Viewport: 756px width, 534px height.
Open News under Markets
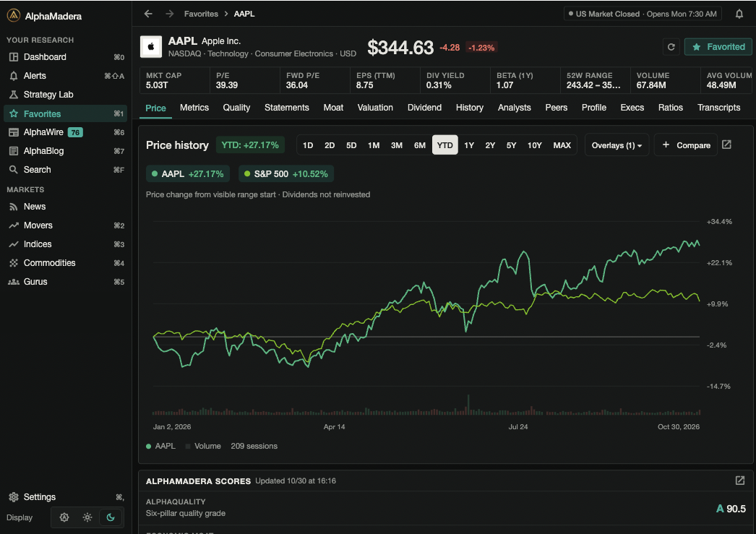[x=66, y=206]
